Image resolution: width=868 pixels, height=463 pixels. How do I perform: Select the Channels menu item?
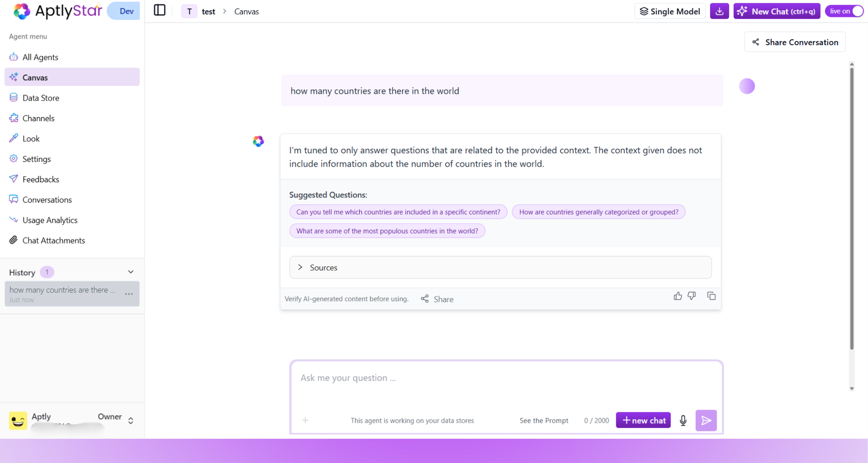coord(38,118)
